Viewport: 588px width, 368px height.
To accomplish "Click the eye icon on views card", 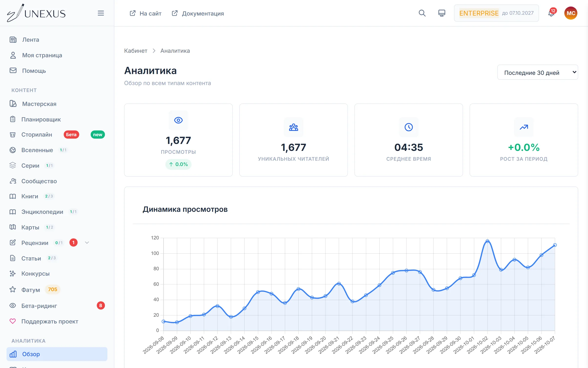I will pyautogui.click(x=178, y=120).
